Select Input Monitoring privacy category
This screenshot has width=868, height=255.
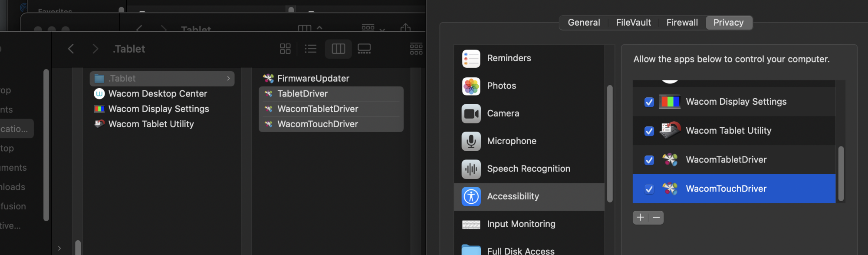coord(529,224)
